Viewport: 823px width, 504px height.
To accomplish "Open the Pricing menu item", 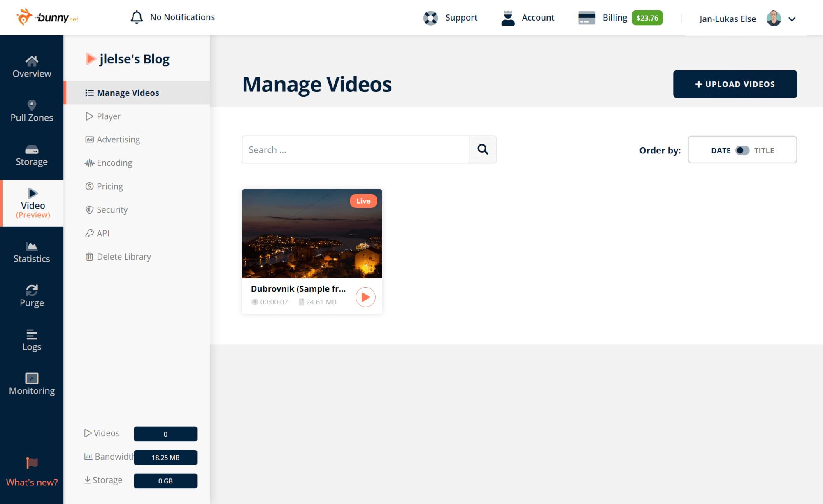I will coord(137,186).
